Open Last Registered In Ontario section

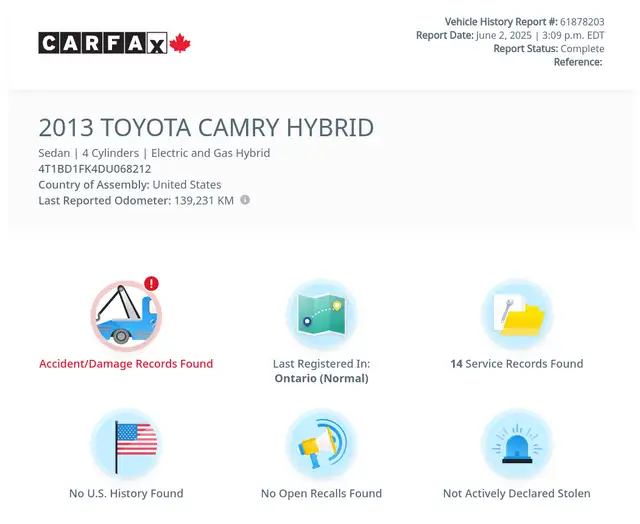click(322, 371)
